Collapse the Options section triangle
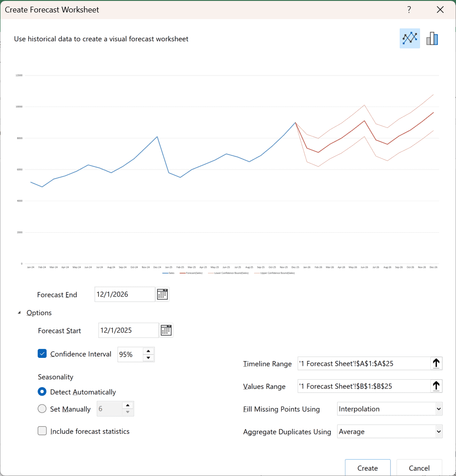Image resolution: width=456 pixels, height=476 pixels. tap(20, 313)
